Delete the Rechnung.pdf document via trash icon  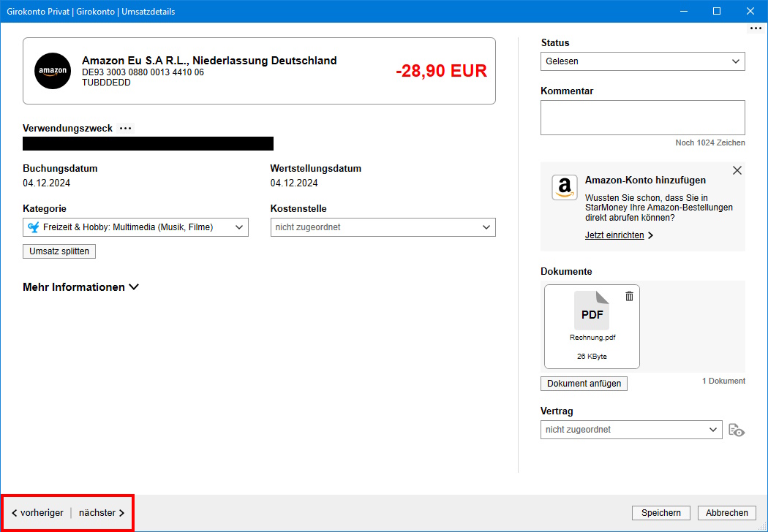point(629,296)
